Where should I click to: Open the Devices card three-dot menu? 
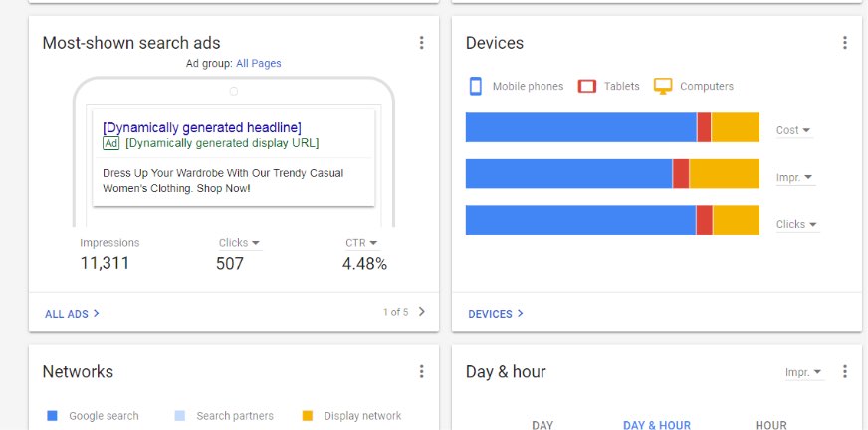(844, 43)
